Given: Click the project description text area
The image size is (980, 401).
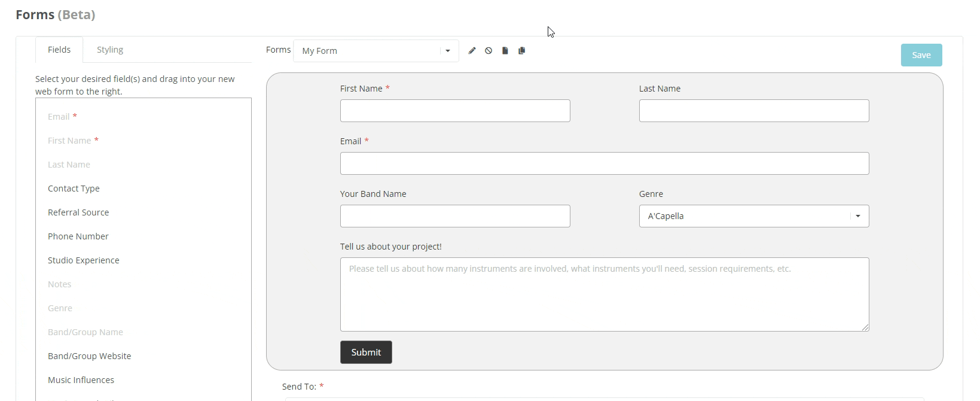Looking at the screenshot, I should click(x=604, y=294).
